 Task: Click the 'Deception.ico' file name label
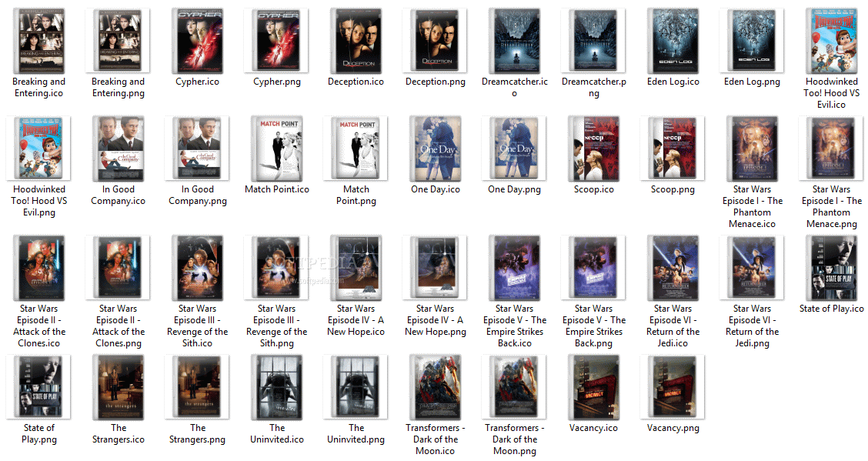pos(356,82)
